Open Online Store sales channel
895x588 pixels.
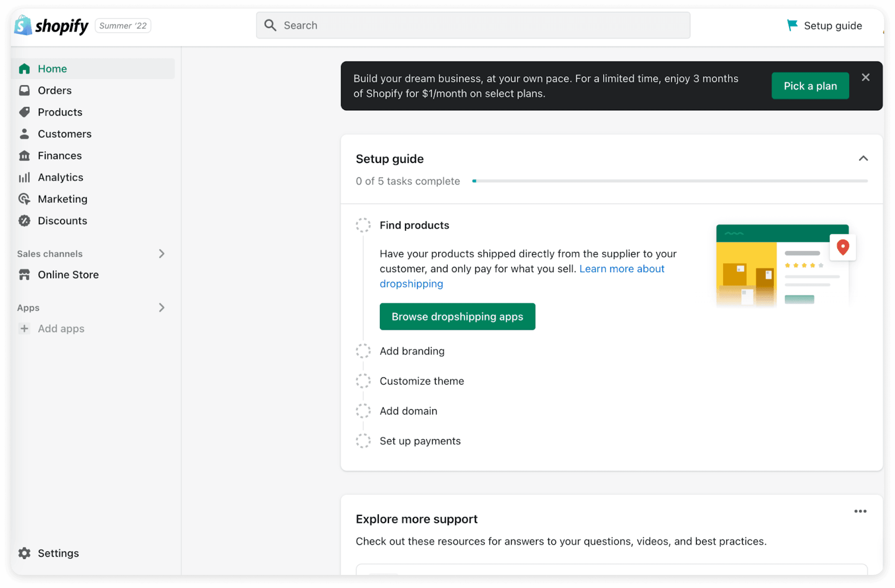[68, 275]
